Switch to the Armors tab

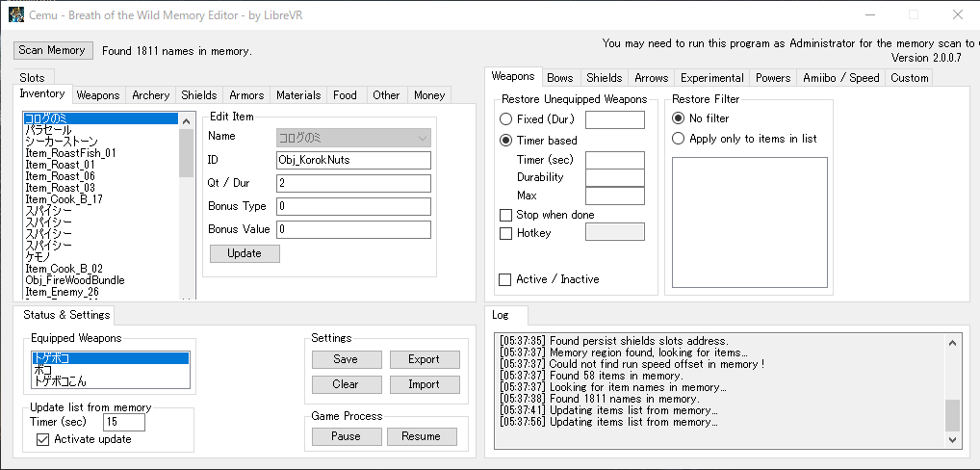[246, 95]
